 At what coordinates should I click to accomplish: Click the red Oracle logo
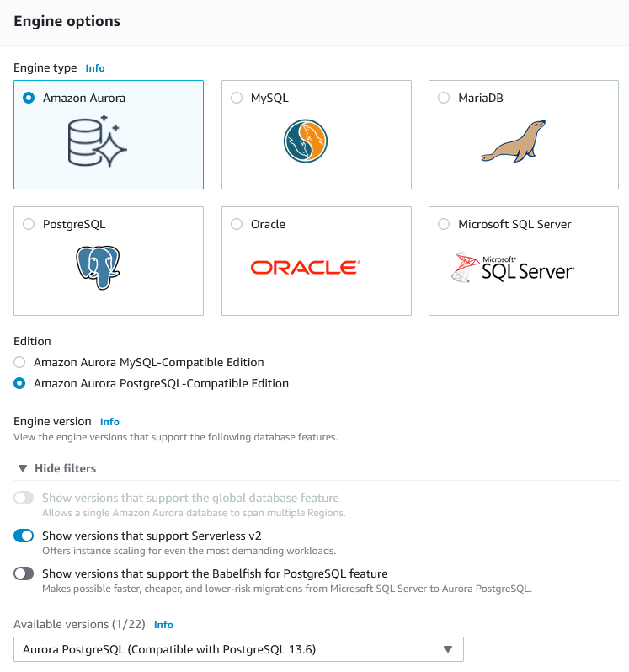click(x=305, y=268)
